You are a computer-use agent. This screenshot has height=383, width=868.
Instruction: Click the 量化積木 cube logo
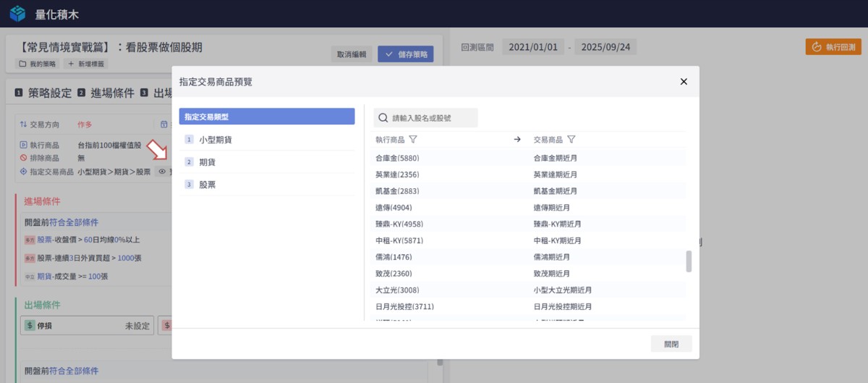click(17, 14)
